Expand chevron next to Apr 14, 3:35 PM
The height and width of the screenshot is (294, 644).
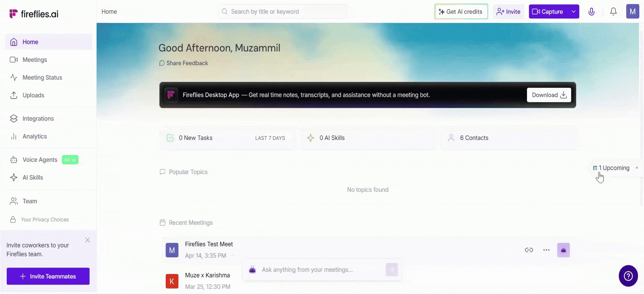pyautogui.click(x=233, y=255)
